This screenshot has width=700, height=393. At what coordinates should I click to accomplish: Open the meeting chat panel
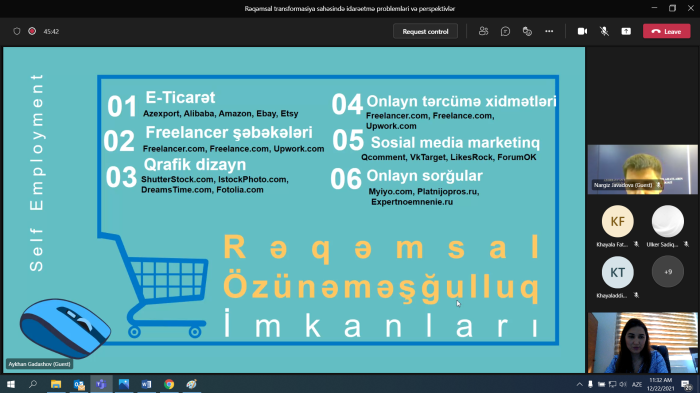[505, 31]
